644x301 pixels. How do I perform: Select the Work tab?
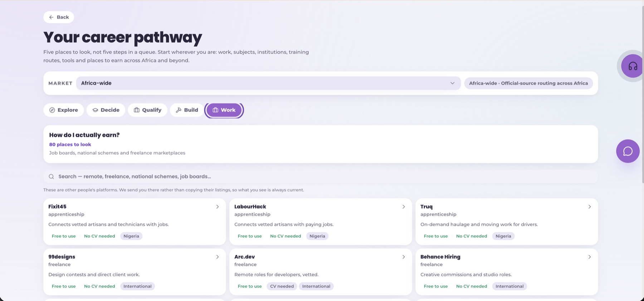tap(224, 110)
